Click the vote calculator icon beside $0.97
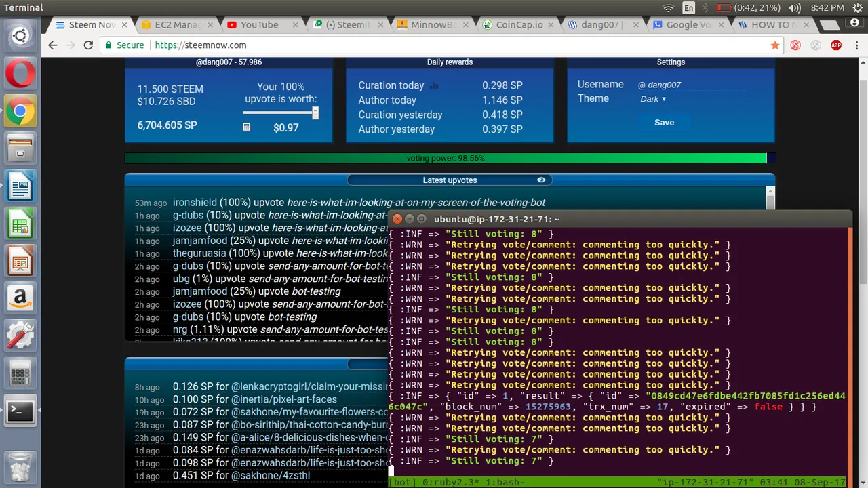The width and height of the screenshot is (868, 488). (x=246, y=127)
